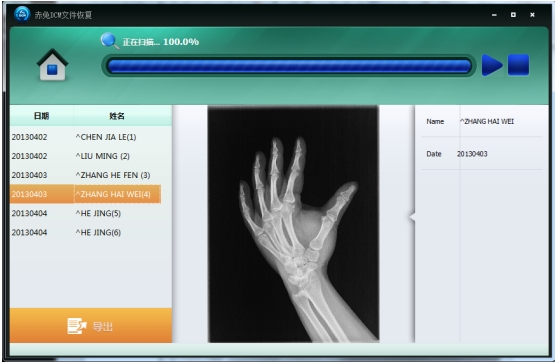556x362 pixels.
Task: Sort by the 姓名 column header
Action: pyautogui.click(x=117, y=116)
